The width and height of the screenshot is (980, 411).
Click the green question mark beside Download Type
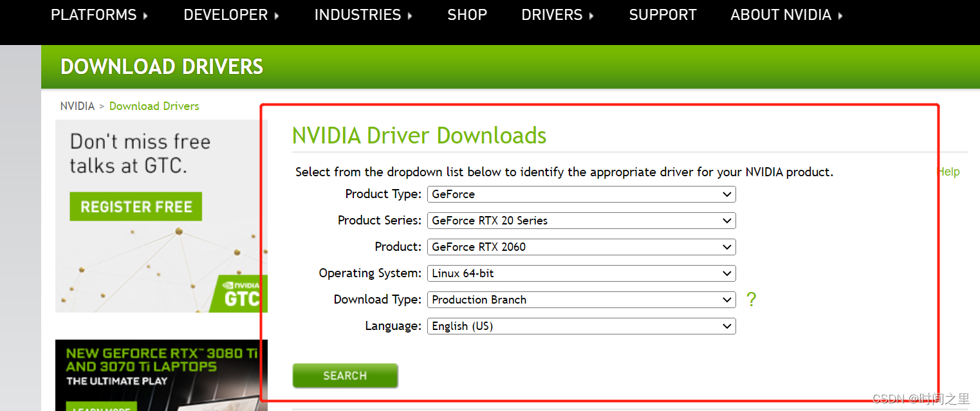[x=751, y=299]
